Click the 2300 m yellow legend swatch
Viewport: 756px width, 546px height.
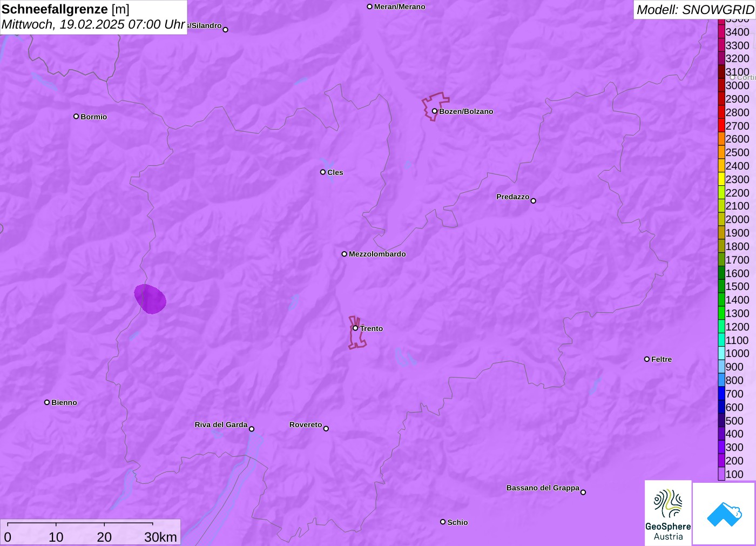pos(721,179)
